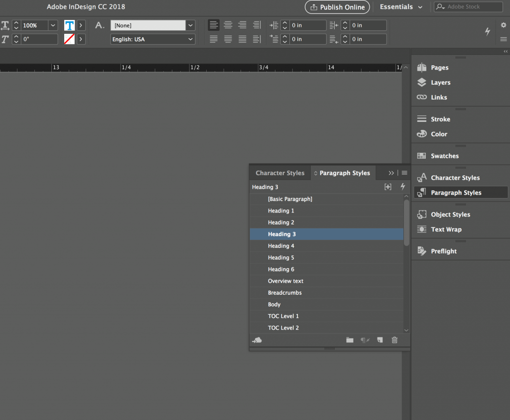Open the Preflight panel icon

[x=422, y=251]
